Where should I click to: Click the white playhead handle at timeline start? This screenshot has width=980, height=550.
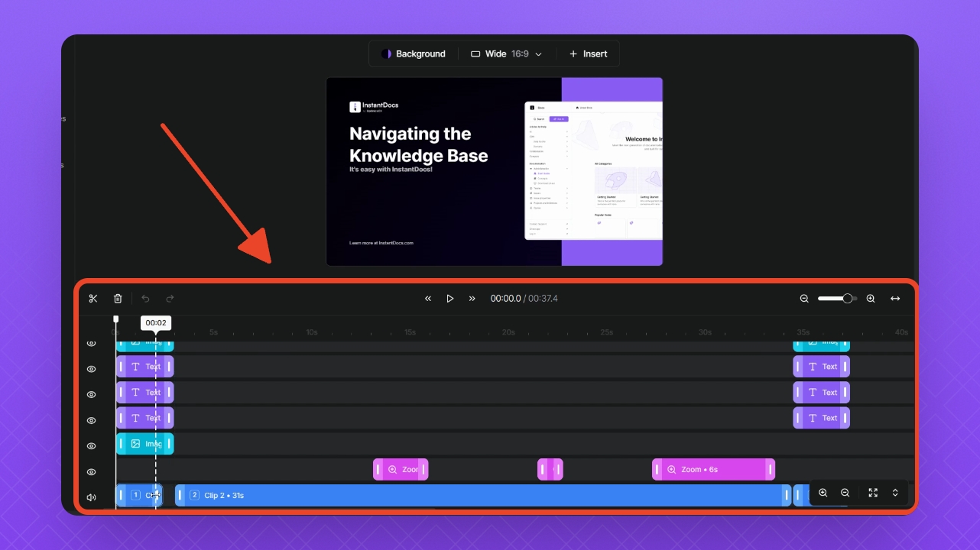(116, 319)
